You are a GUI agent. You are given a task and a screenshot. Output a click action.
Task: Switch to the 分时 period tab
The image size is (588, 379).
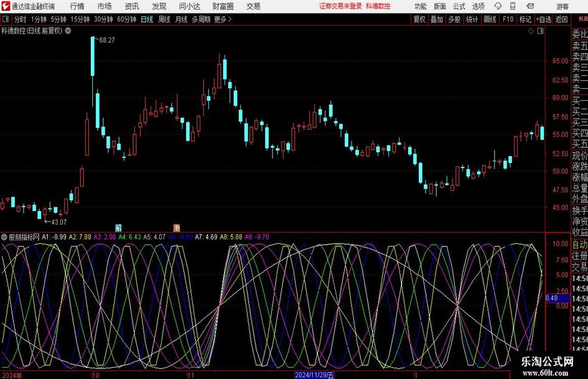(x=21, y=19)
